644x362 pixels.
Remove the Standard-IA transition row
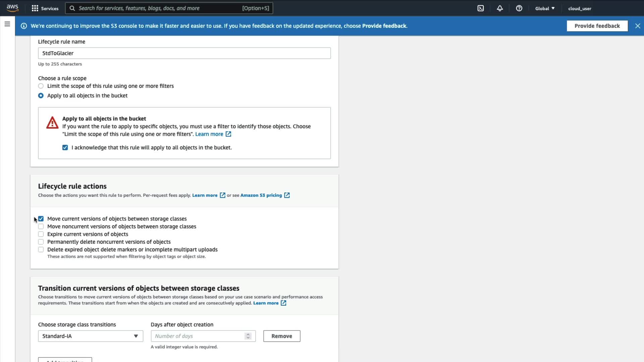point(281,336)
